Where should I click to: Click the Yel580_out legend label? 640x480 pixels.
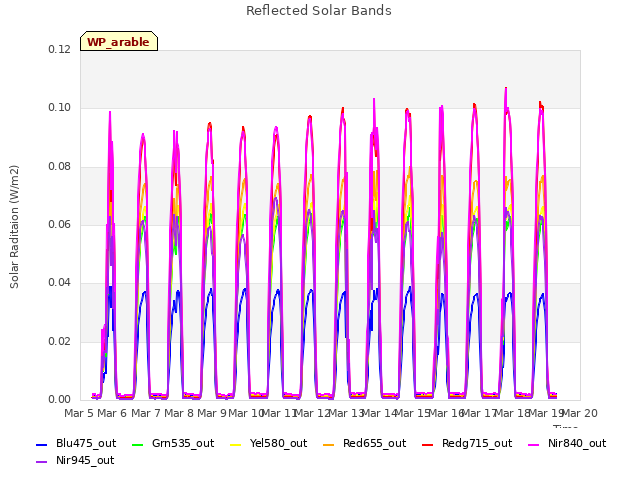(278, 443)
